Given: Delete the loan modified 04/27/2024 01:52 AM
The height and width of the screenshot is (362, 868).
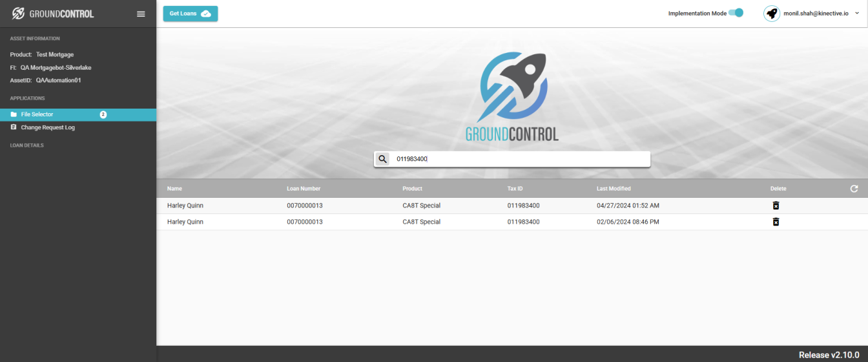Looking at the screenshot, I should point(776,206).
